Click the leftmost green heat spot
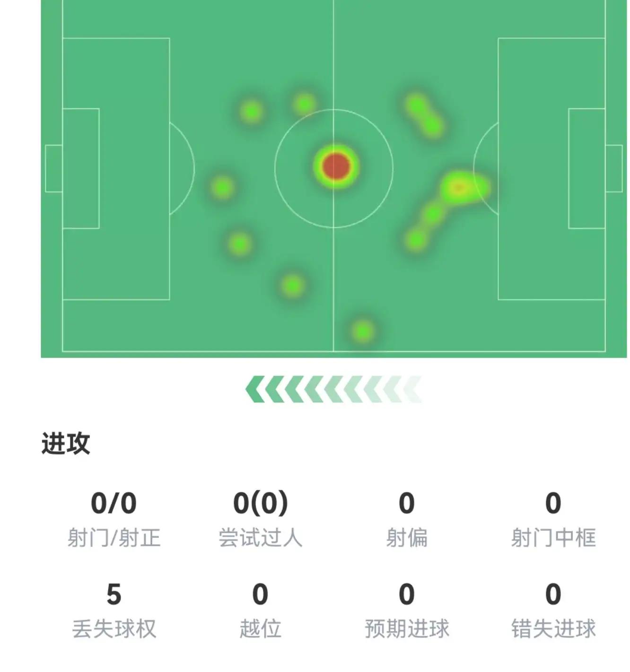Viewport: 630px width, 672px height. (222, 187)
